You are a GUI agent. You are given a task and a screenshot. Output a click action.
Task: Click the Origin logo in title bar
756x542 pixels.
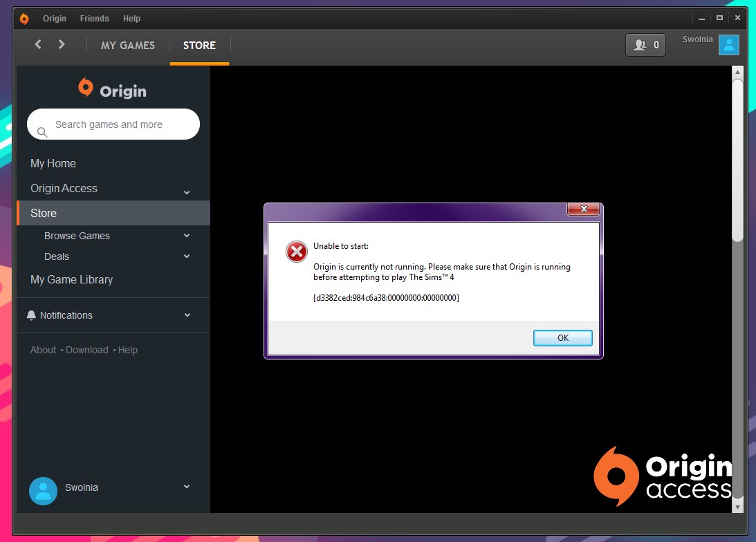pyautogui.click(x=24, y=19)
